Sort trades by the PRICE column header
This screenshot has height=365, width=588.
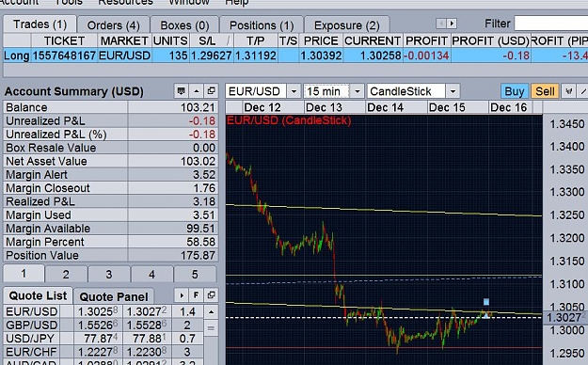pyautogui.click(x=321, y=40)
